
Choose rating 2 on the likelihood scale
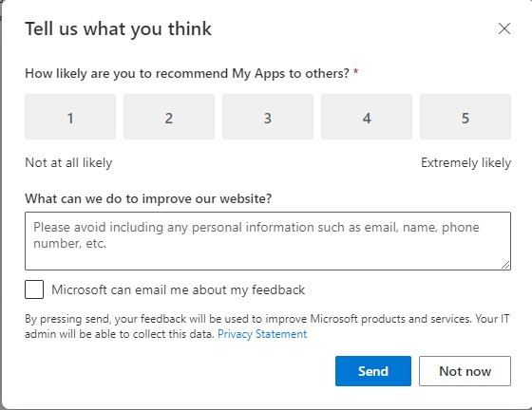tap(169, 117)
